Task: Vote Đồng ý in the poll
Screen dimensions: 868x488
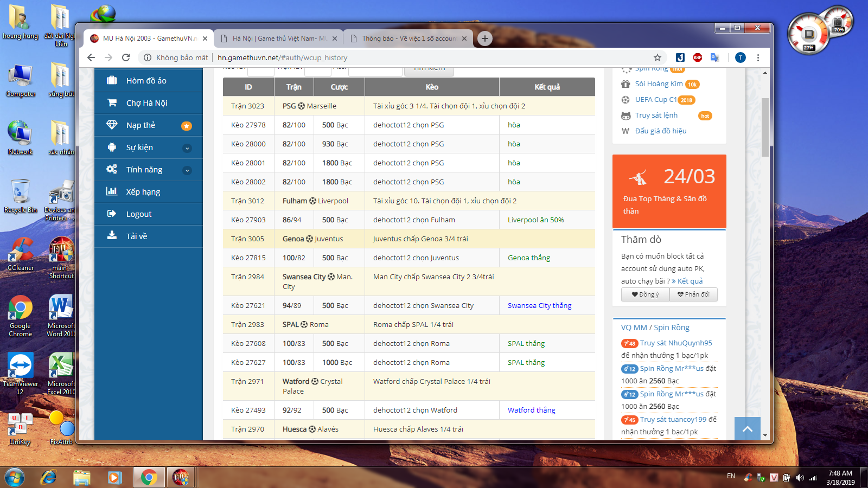Action: pos(645,294)
